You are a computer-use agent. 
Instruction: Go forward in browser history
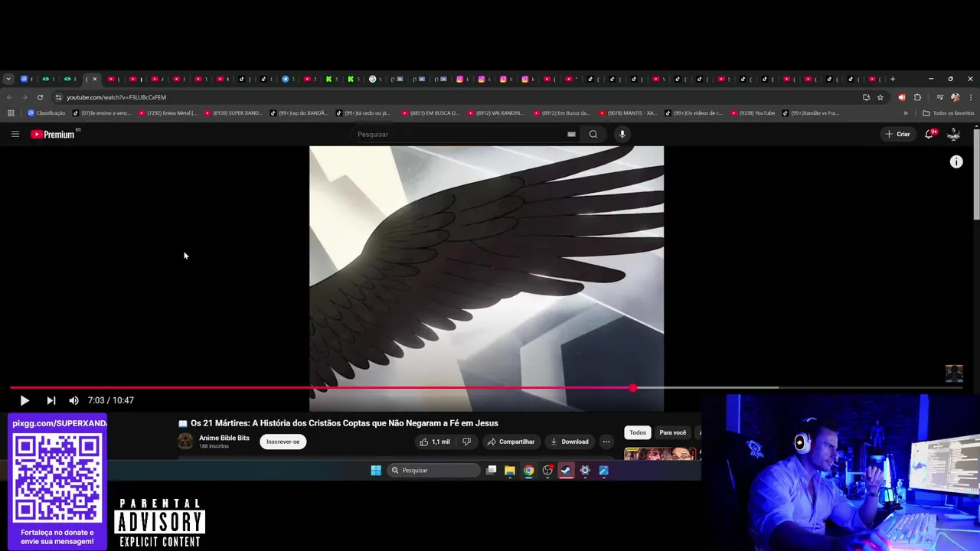[x=24, y=97]
